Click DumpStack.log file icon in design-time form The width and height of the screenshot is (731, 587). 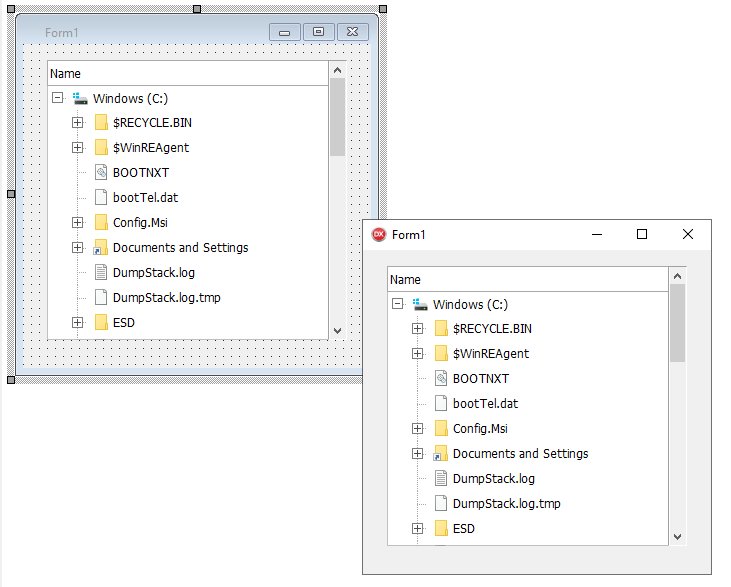[100, 272]
